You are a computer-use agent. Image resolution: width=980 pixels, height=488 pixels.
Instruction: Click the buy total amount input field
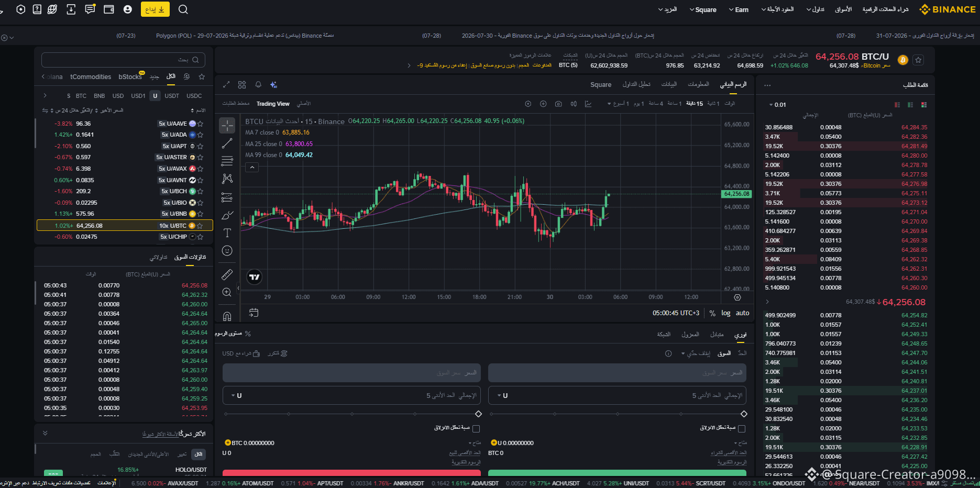(x=617, y=396)
